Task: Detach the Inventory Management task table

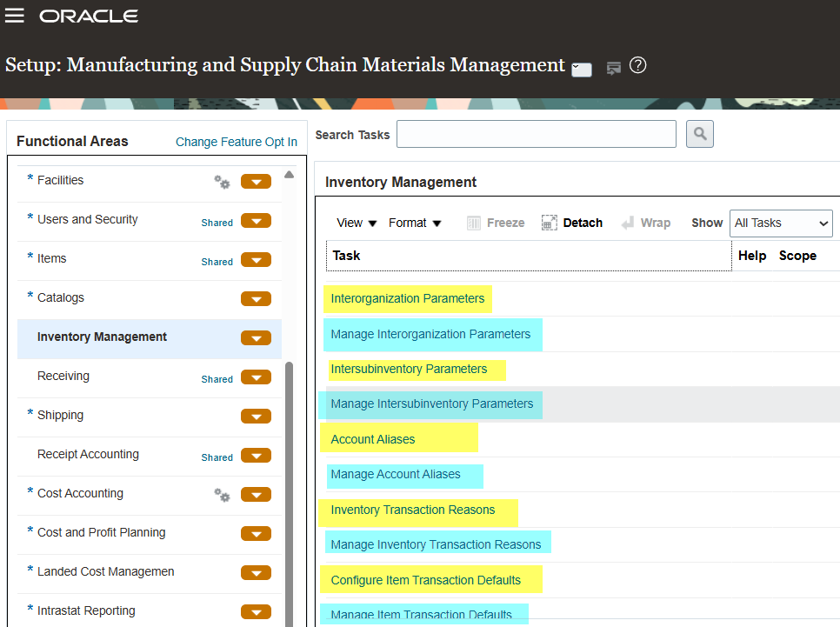Action: coord(571,223)
